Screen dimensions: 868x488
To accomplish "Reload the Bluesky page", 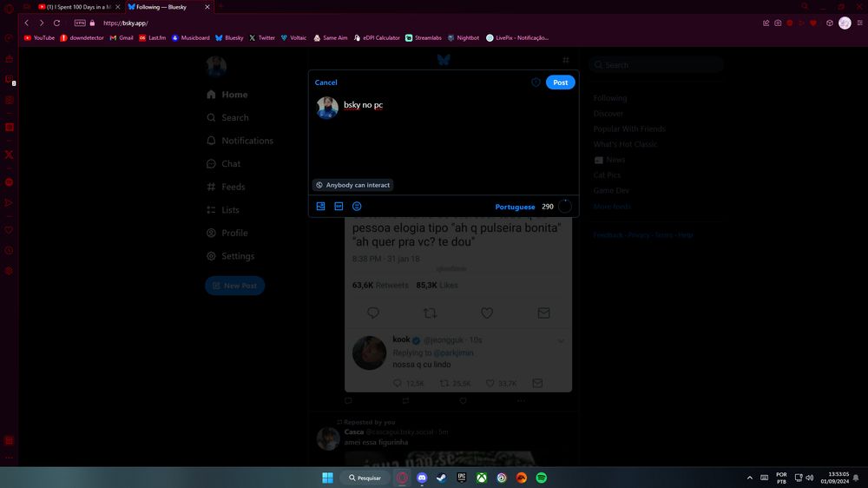I will pyautogui.click(x=56, y=23).
